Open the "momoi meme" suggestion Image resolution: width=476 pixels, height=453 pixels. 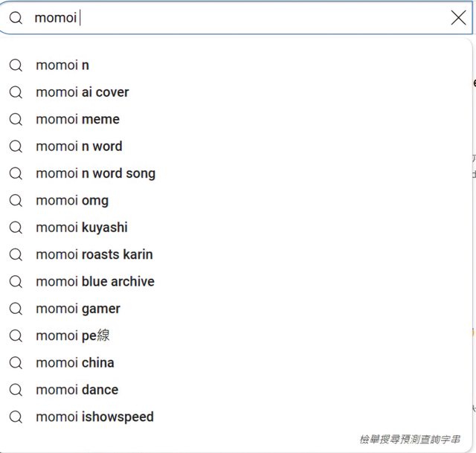[236, 119]
